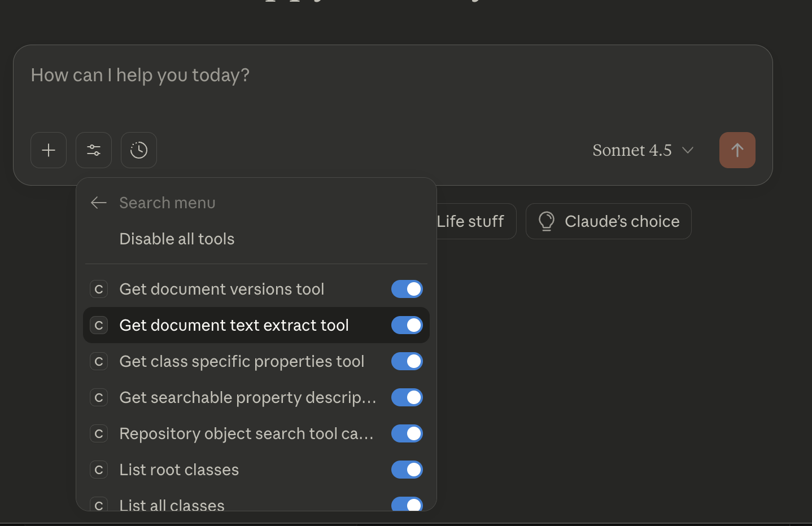Click the send message arrow button
Screen dimensions: 812x526
pos(737,150)
